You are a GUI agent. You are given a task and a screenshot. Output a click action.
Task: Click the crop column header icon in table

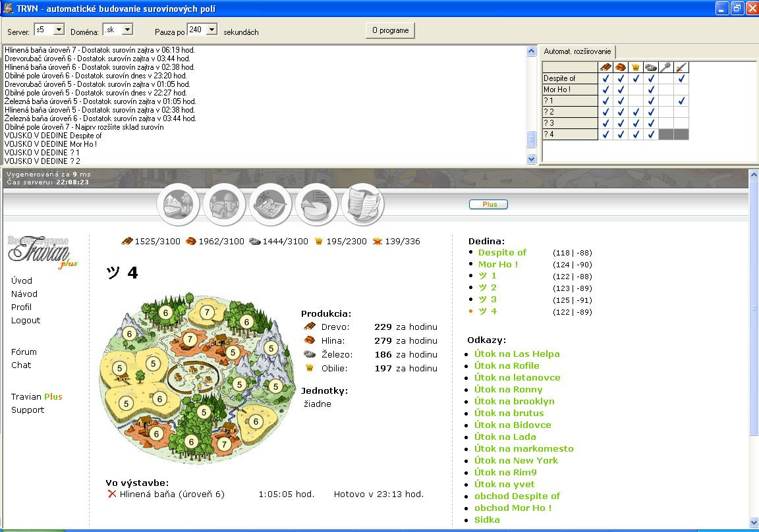click(x=636, y=66)
